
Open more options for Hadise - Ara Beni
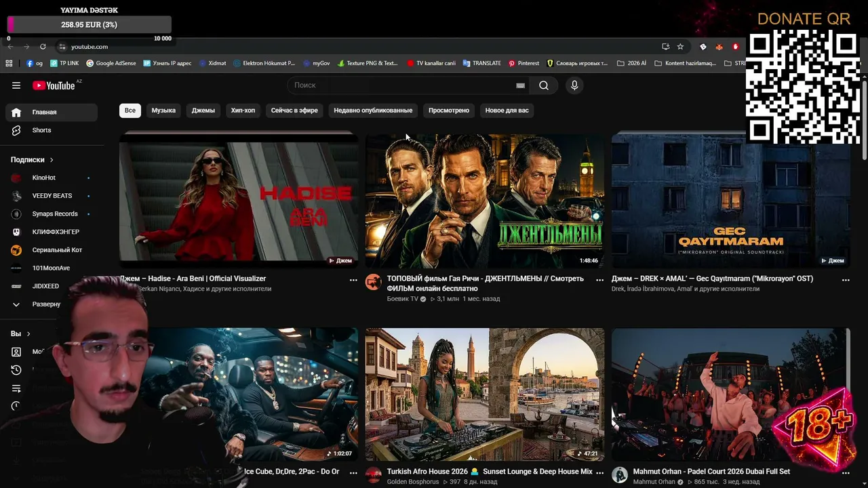353,279
